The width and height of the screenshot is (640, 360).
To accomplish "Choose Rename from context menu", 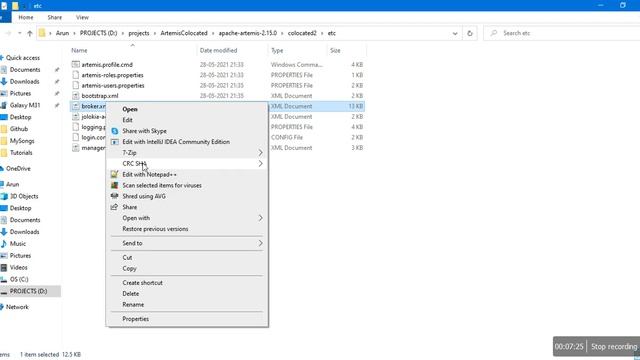I will click(133, 305).
